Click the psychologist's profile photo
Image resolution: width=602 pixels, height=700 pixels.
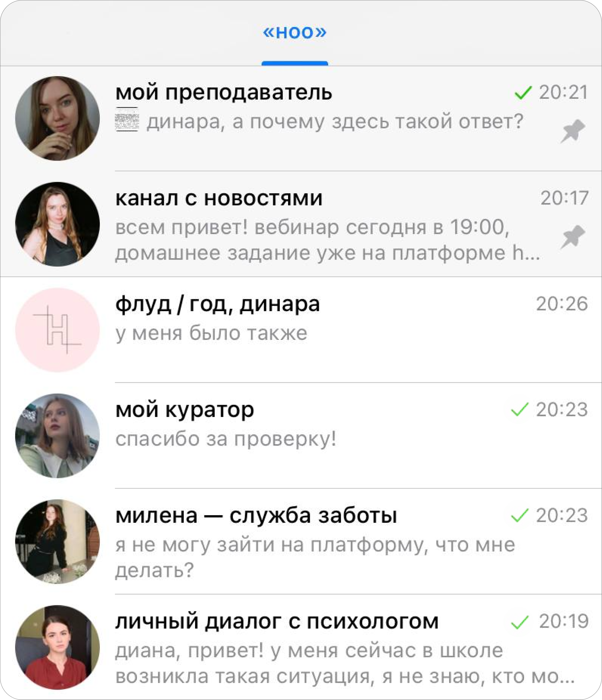[58, 647]
